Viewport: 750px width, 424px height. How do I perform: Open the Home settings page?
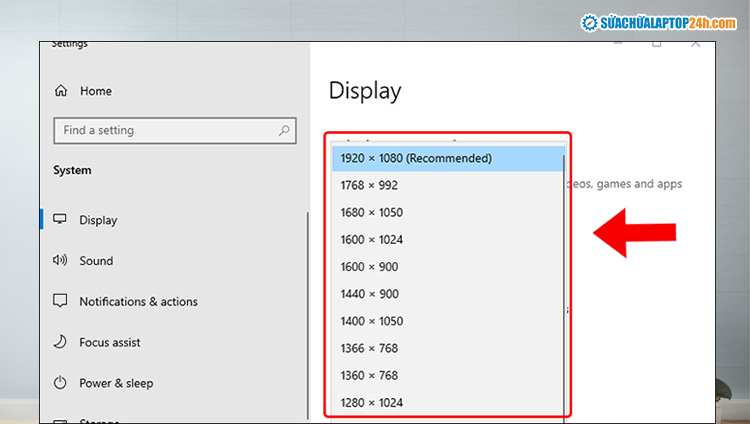point(96,91)
